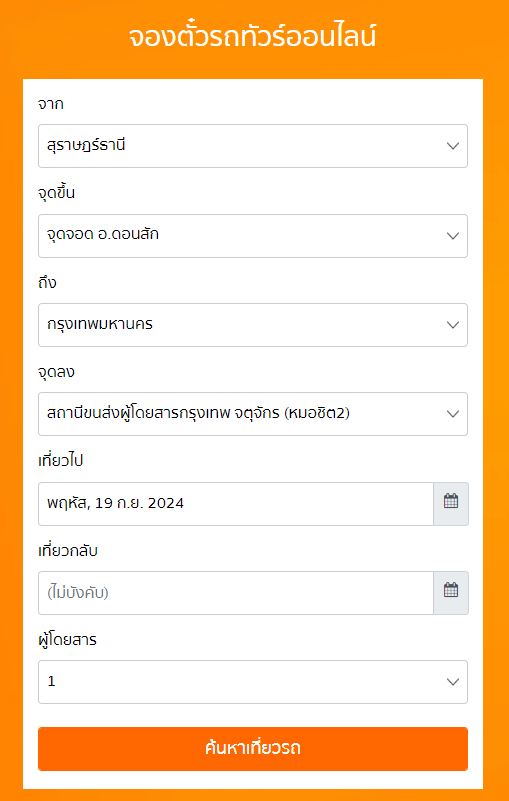Click the chevron arrow beside จุดจอด อ.ดอนสัก

click(x=453, y=235)
